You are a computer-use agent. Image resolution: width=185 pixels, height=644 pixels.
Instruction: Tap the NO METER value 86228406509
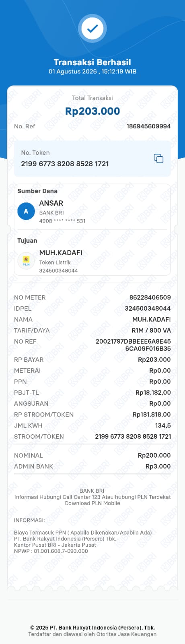pyautogui.click(x=150, y=297)
